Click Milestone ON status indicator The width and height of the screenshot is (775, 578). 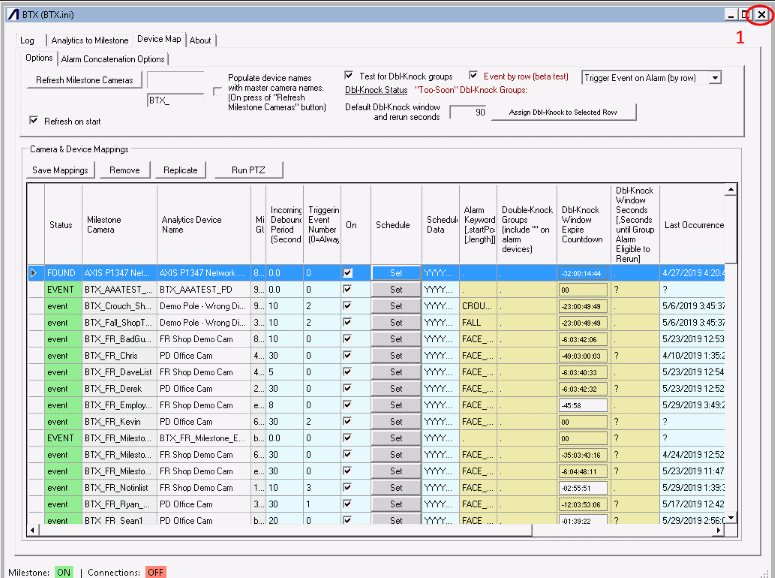click(x=63, y=572)
